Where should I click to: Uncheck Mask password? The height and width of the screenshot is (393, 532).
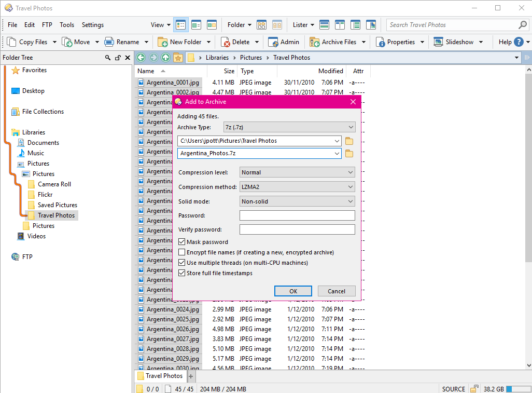tap(181, 241)
